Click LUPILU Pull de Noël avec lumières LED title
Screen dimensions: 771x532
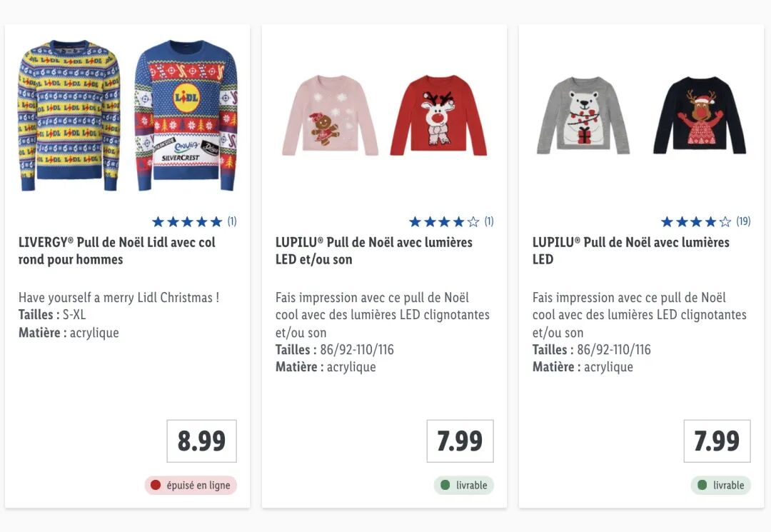pos(631,251)
